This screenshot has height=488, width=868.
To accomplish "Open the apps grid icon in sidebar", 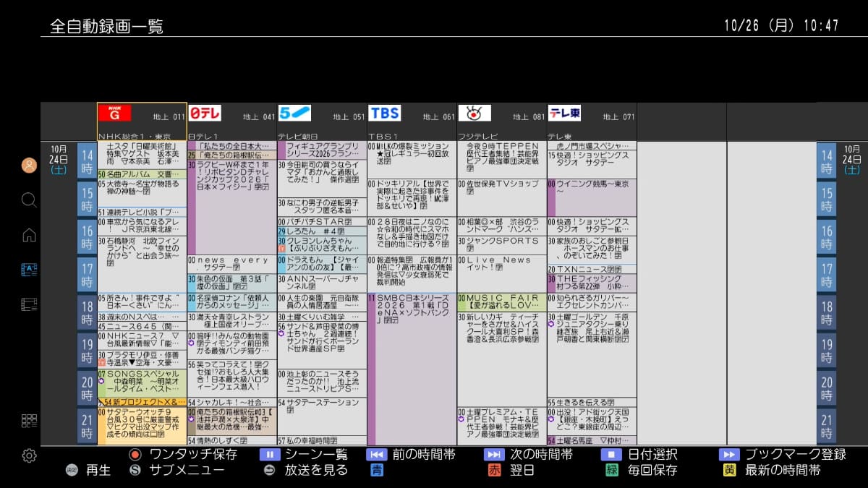I will [29, 421].
